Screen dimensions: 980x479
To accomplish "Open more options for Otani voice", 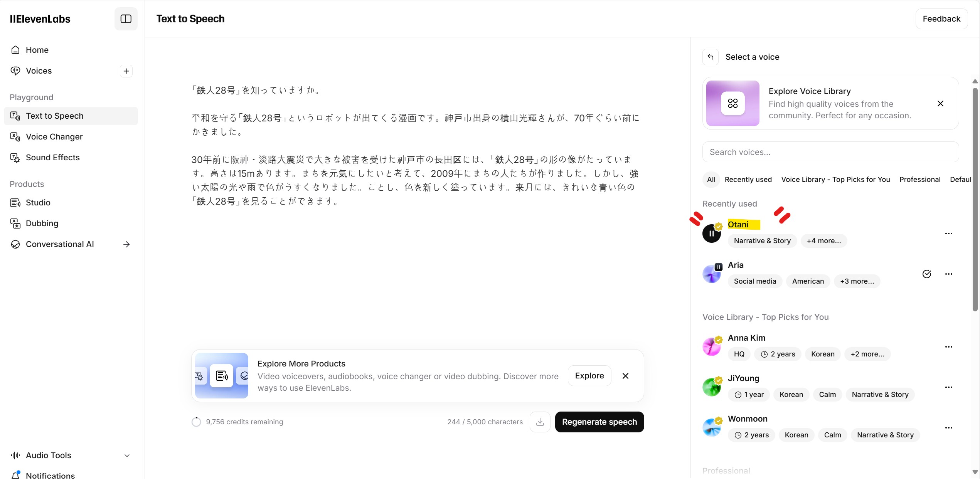I will (x=948, y=234).
